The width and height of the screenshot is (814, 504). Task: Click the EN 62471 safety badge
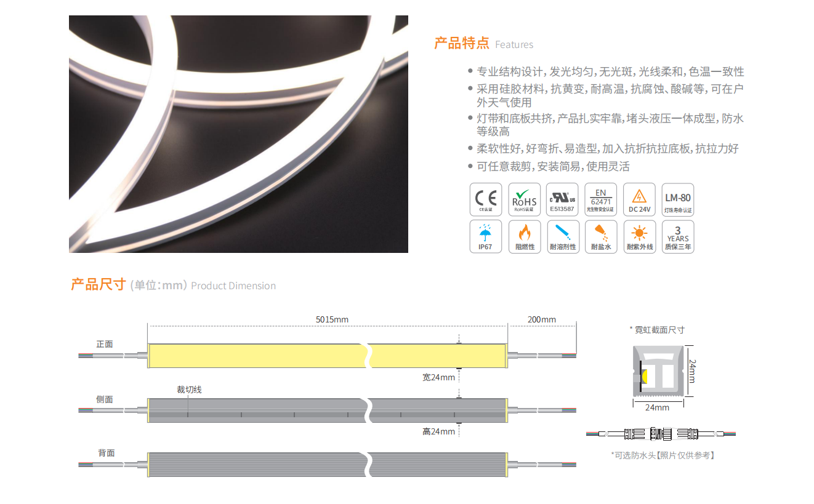(x=600, y=199)
